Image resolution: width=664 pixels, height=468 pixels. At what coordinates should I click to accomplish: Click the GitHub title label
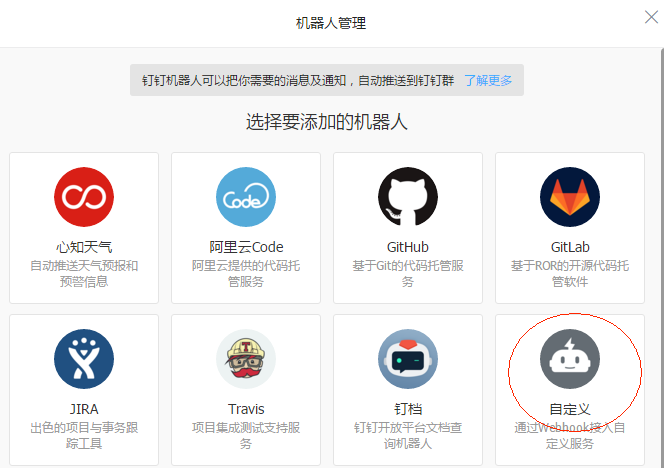click(408, 247)
